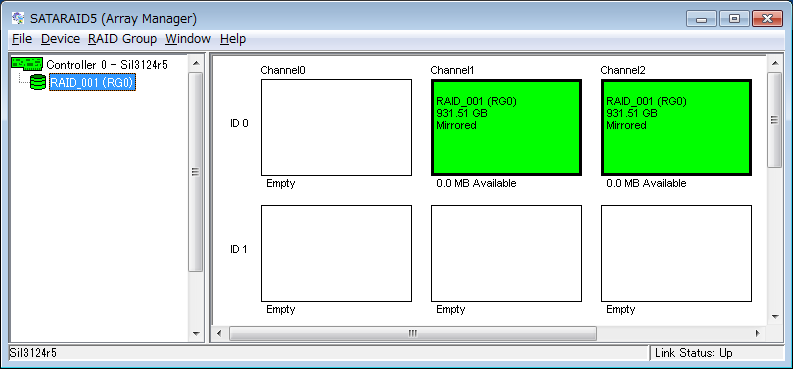Click drive view vertical scrollbar up arrow
The height and width of the screenshot is (369, 793).
tap(774, 63)
